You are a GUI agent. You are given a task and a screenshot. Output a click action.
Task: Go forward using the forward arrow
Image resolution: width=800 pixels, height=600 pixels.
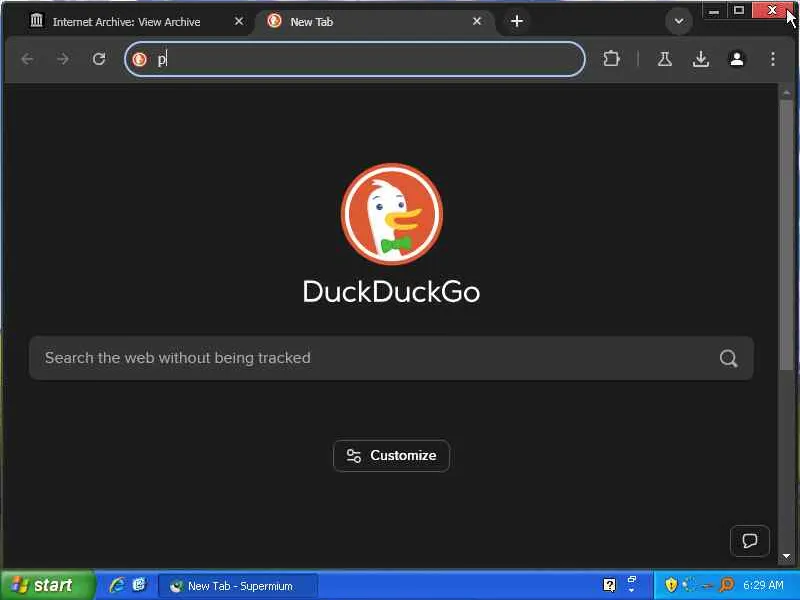(x=63, y=59)
